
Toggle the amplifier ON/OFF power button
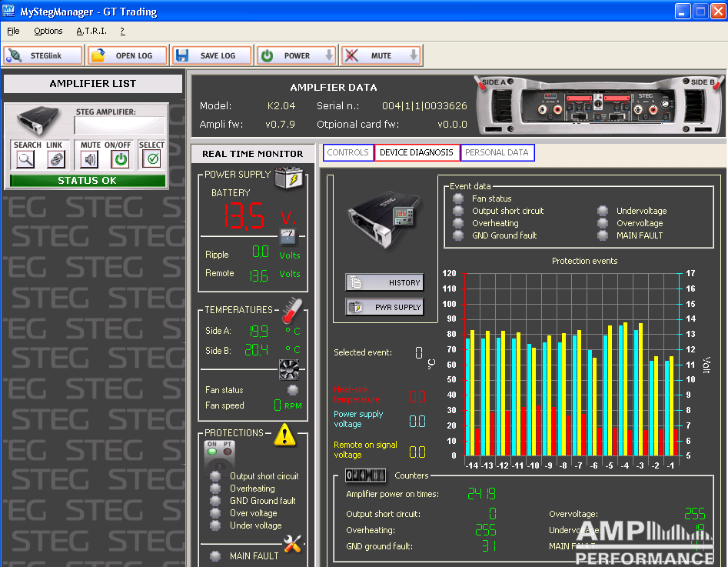[x=120, y=159]
